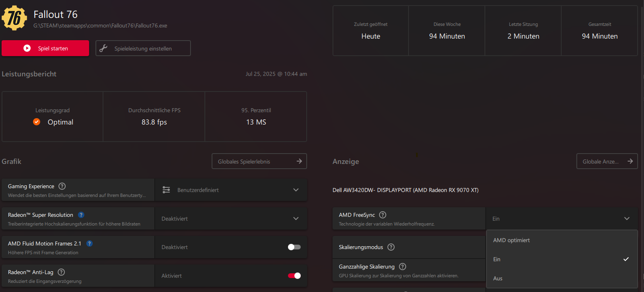Click Jul 25, 2025 report timestamp
Image resolution: width=644 pixels, height=292 pixels.
[276, 74]
